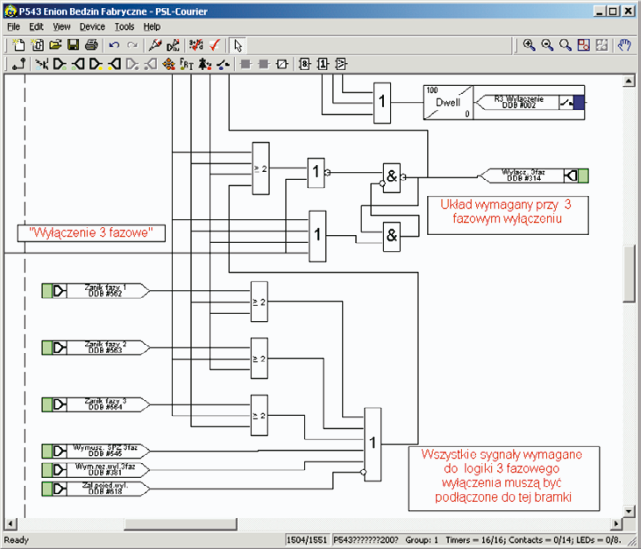
Task: Insert an opto signal symbol
Action: (41, 64)
